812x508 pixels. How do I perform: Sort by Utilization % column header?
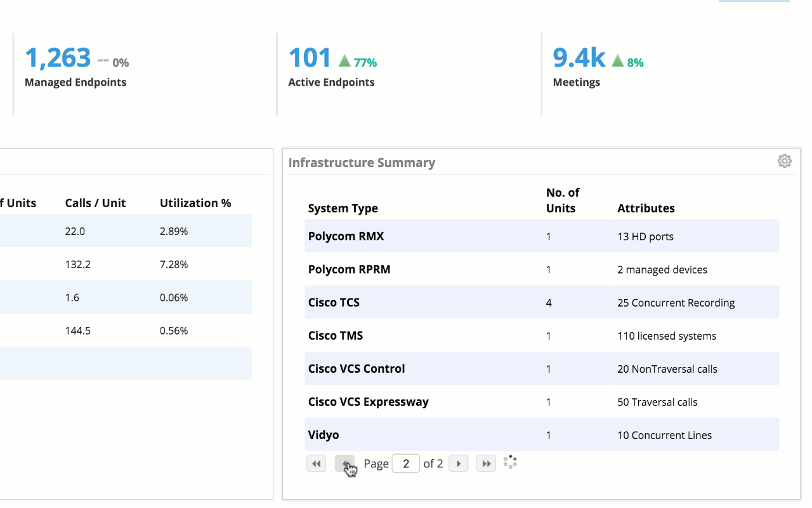[x=195, y=203]
